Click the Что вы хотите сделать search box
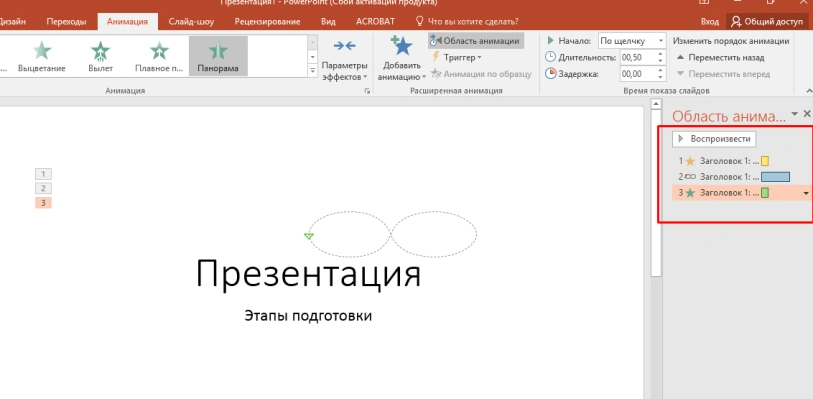813x399 pixels. (467, 22)
